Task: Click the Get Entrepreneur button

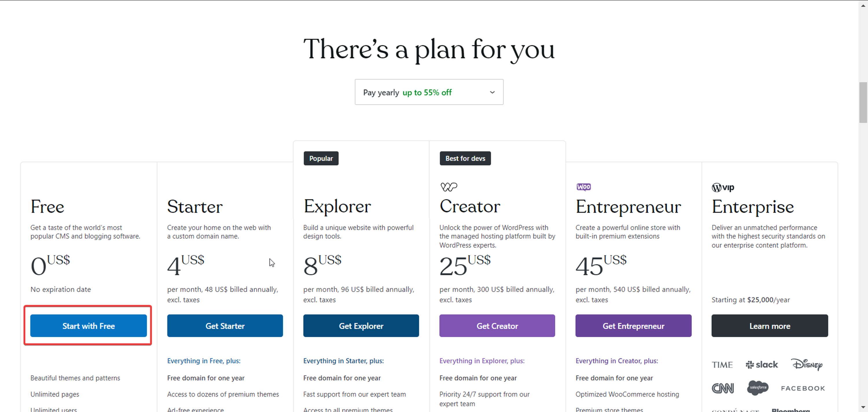Action: pyautogui.click(x=633, y=326)
